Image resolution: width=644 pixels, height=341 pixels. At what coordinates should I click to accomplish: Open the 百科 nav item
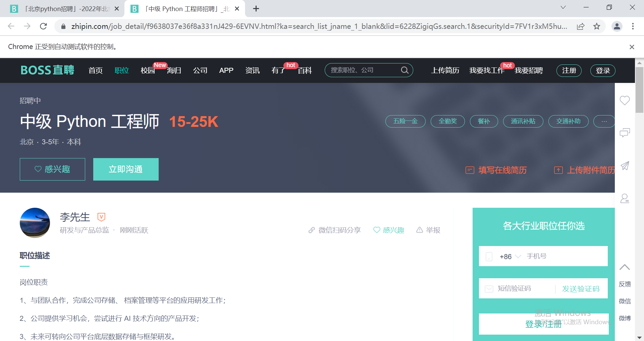tap(305, 70)
